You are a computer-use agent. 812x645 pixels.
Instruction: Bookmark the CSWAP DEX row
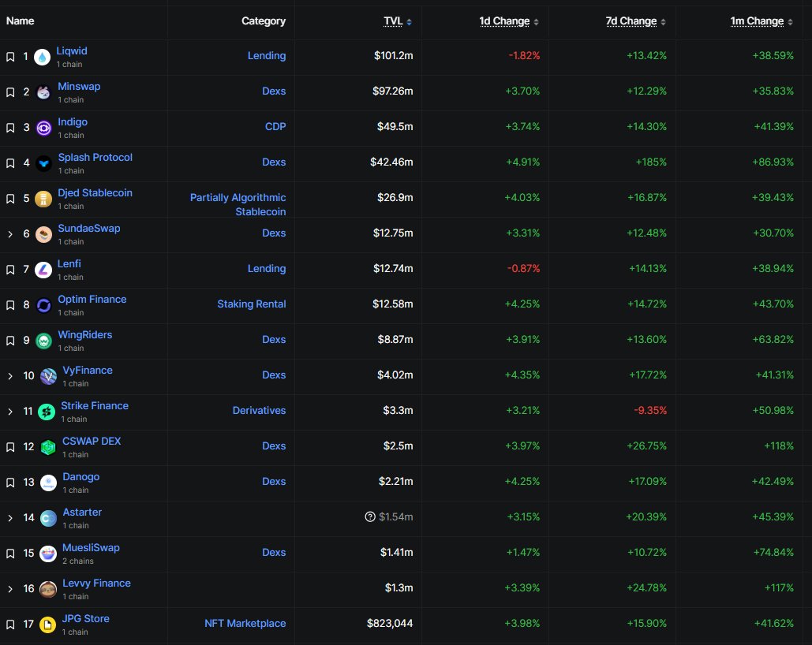[x=10, y=447]
